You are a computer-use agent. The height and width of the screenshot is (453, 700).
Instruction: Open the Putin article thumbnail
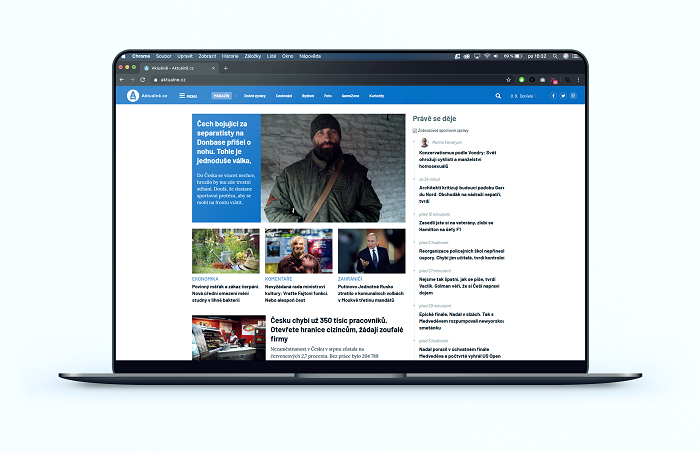click(371, 251)
